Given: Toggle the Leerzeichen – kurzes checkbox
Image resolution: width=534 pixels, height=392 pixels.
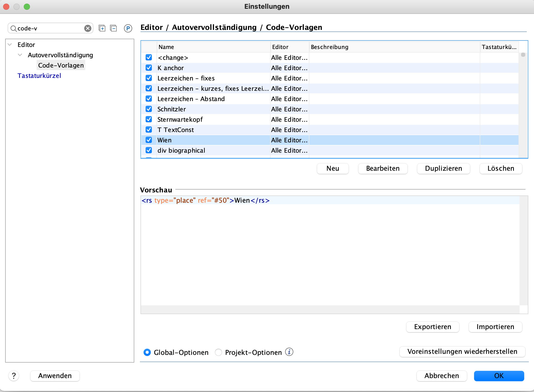Looking at the screenshot, I should pyautogui.click(x=149, y=88).
